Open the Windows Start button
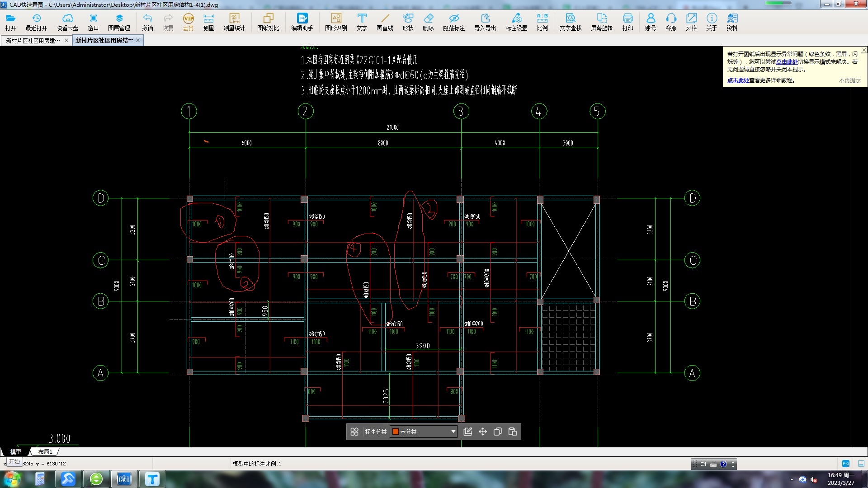 click(12, 479)
